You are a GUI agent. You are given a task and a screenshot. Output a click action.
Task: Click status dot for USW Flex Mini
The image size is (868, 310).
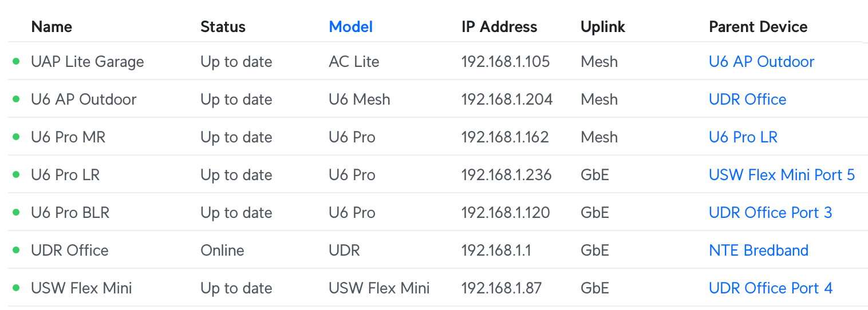16,288
